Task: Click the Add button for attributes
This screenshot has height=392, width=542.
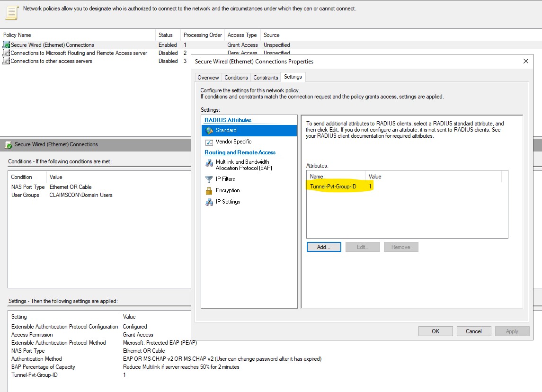Action: pos(323,247)
